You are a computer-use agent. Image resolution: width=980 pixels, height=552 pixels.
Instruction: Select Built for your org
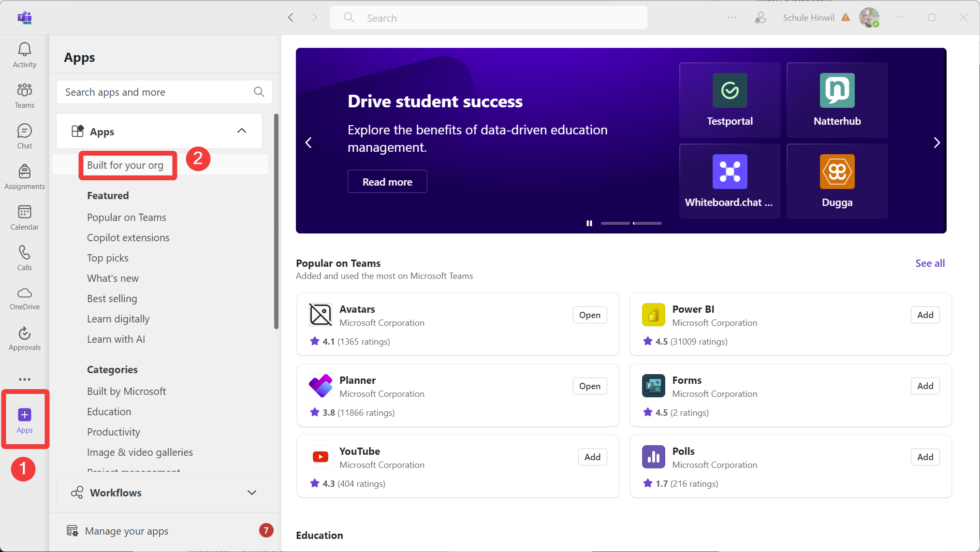coord(125,165)
